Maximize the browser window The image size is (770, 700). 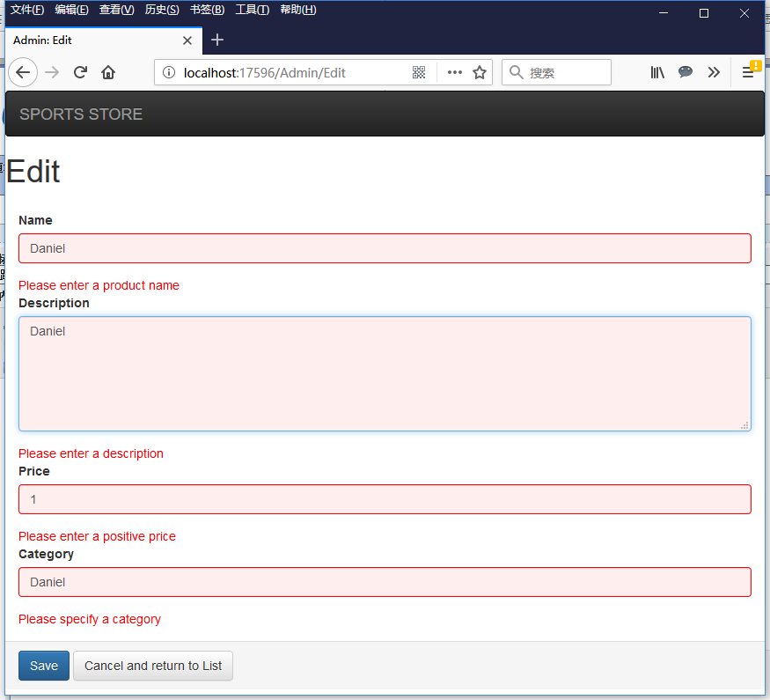(704, 13)
